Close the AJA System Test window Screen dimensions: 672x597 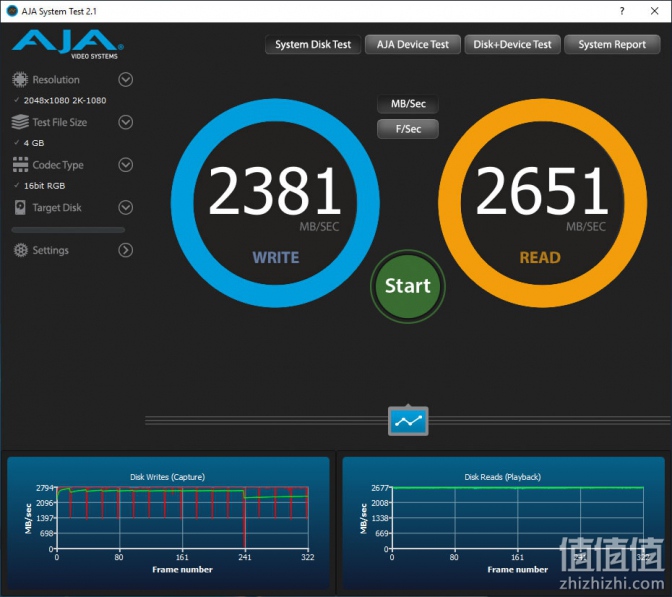point(654,11)
